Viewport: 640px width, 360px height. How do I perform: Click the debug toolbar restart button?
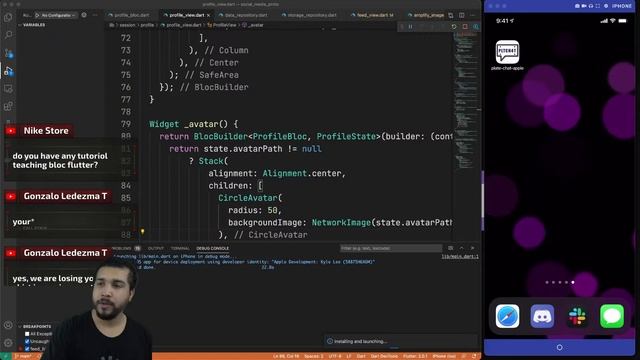pos(454,27)
